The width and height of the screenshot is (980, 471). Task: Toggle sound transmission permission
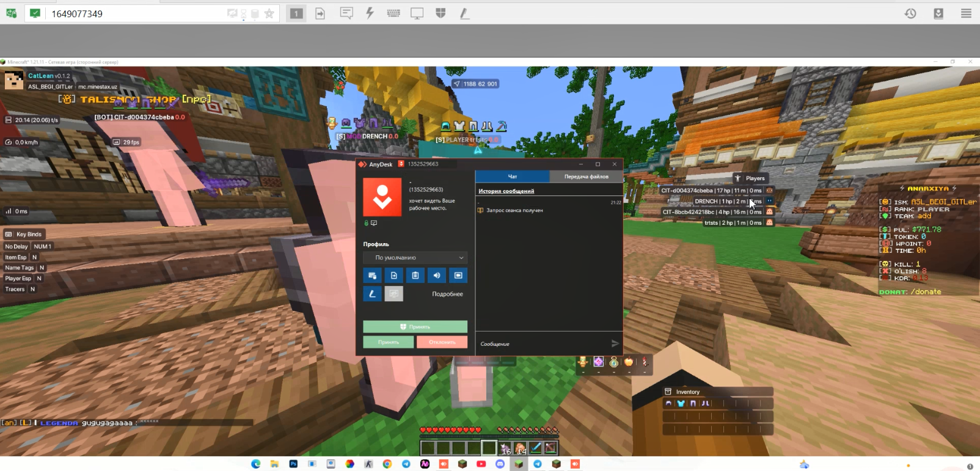point(436,276)
